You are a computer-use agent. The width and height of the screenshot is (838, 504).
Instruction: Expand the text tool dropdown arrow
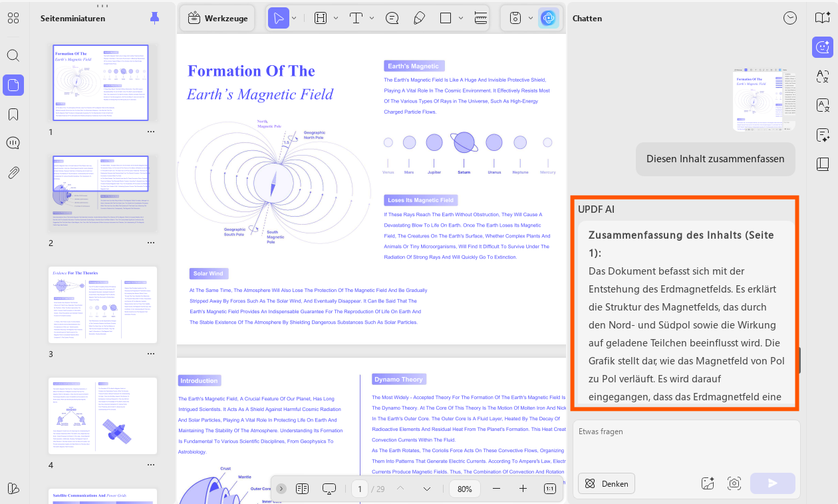tap(372, 18)
